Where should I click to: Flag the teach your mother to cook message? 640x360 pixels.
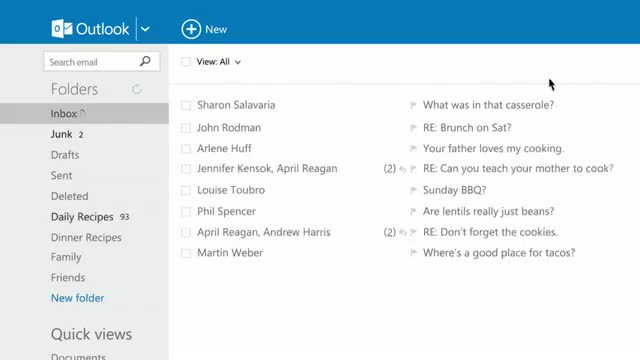(x=413, y=169)
